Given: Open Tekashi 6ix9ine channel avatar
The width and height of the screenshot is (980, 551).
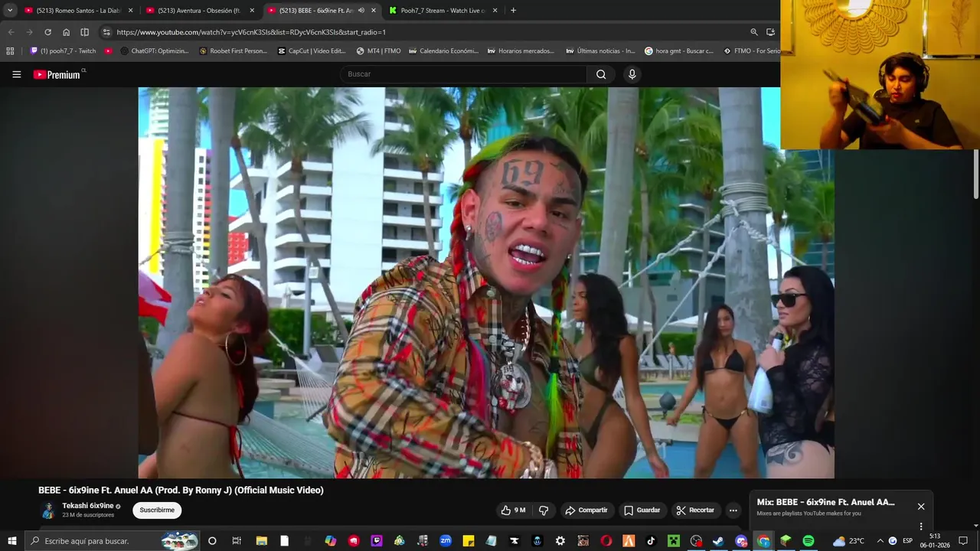Looking at the screenshot, I should tap(48, 510).
